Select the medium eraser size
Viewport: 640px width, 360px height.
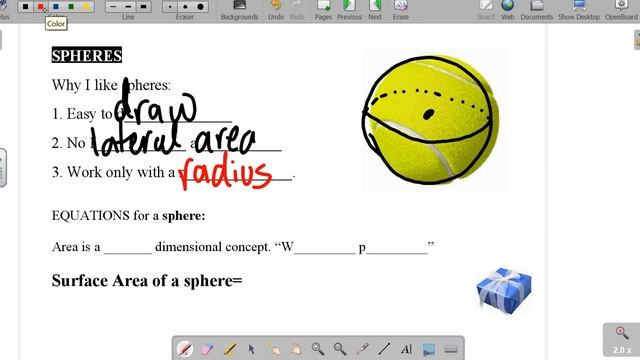coord(185,7)
